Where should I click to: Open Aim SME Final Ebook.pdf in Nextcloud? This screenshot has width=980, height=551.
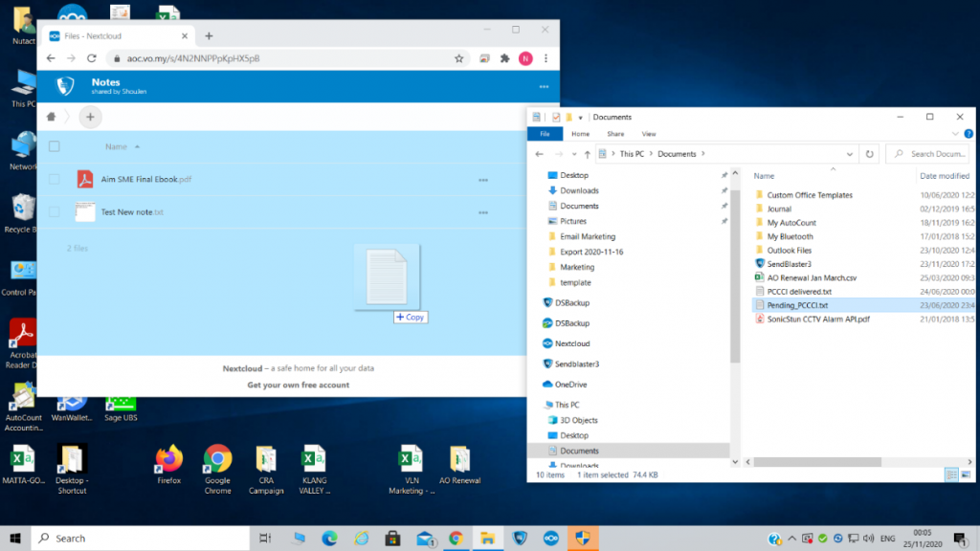coord(146,179)
